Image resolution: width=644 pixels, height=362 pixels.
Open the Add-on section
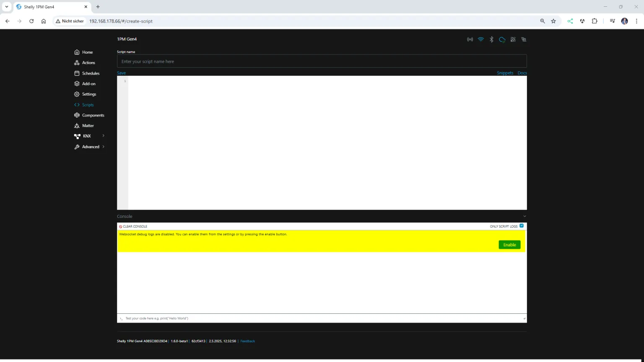tap(89, 83)
